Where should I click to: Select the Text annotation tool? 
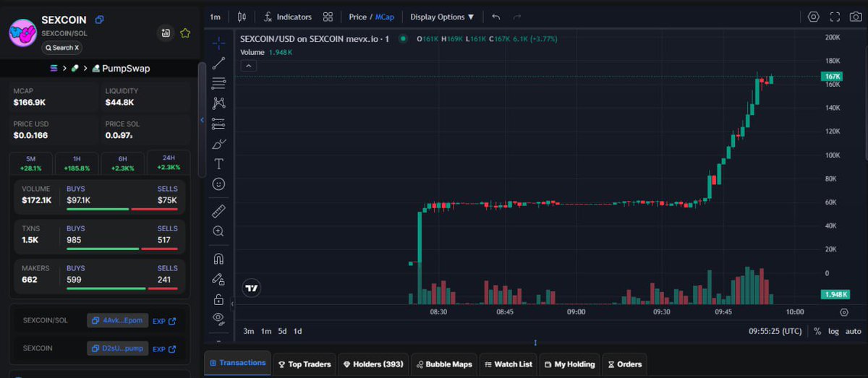218,164
